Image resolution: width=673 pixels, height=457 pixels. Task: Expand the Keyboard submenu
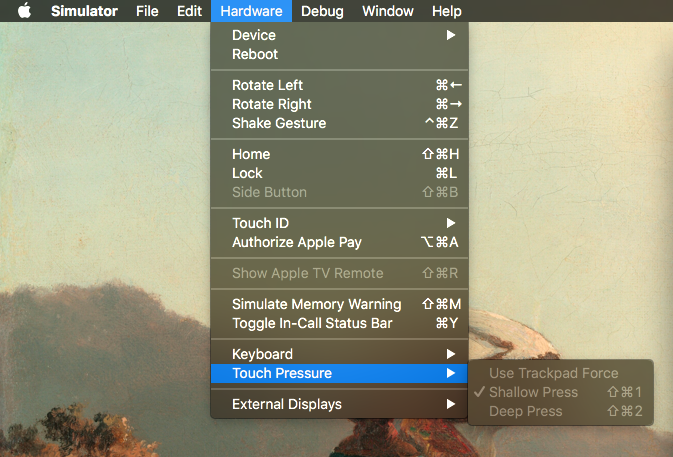click(x=339, y=354)
